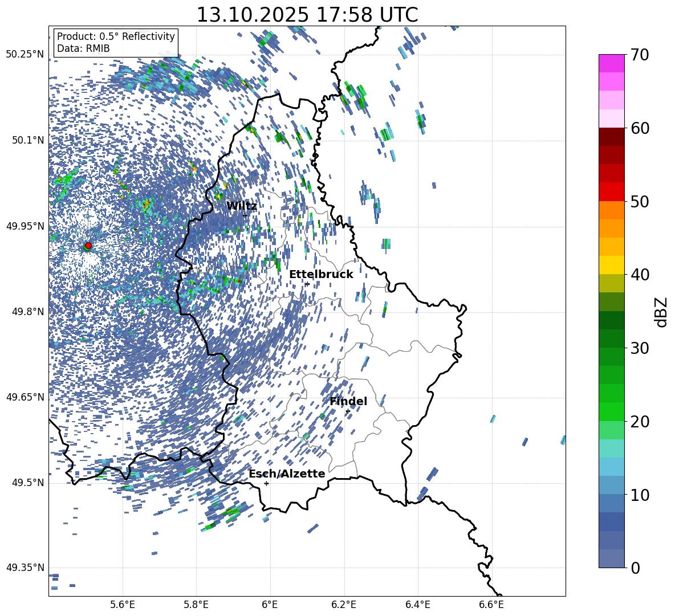This screenshot has width=675, height=616.
Task: Click the 20 colorbar tick label
Action: 640,422
